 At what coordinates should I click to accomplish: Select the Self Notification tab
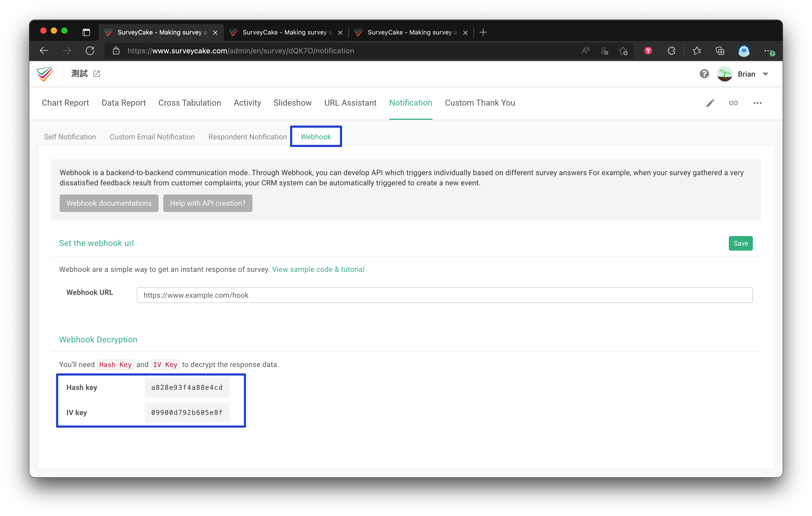(x=70, y=137)
